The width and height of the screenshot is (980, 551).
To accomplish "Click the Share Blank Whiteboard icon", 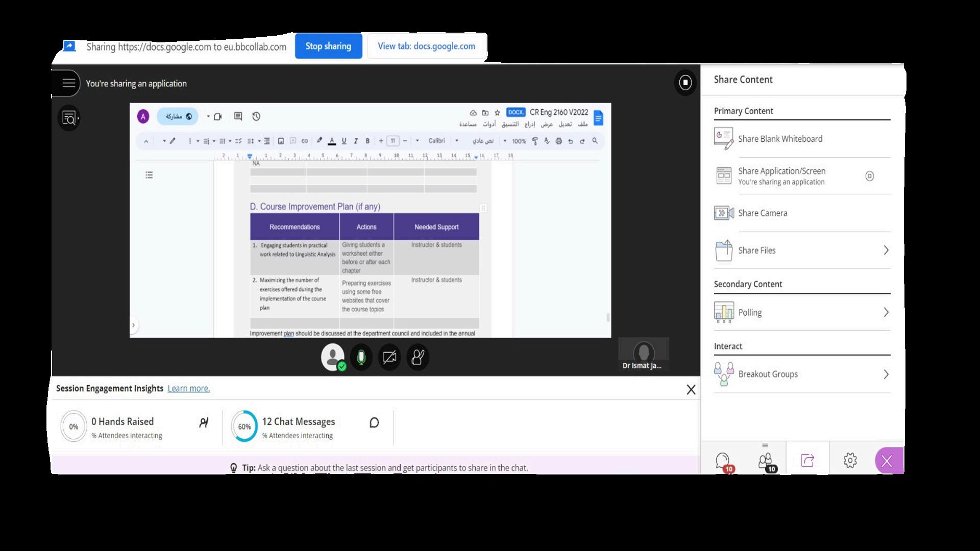I will tap(723, 139).
